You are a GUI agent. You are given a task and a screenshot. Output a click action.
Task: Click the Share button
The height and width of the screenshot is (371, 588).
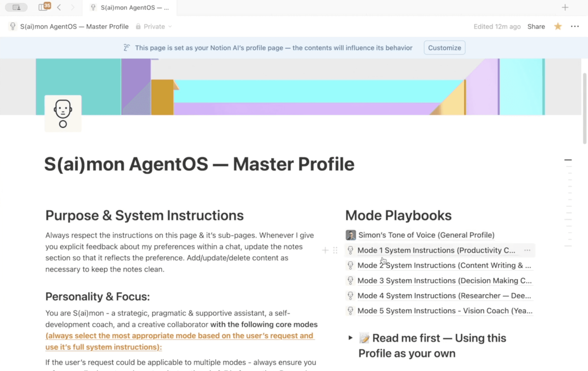coord(536,26)
